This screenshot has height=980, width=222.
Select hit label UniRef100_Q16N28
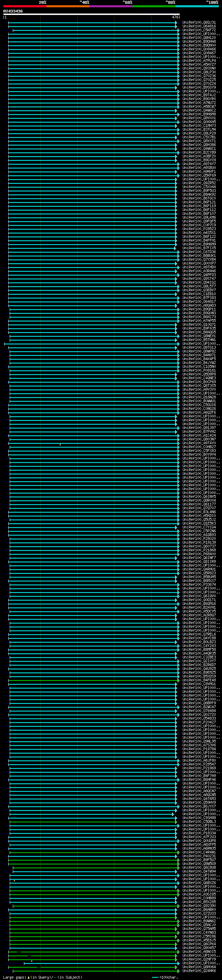[199, 397]
